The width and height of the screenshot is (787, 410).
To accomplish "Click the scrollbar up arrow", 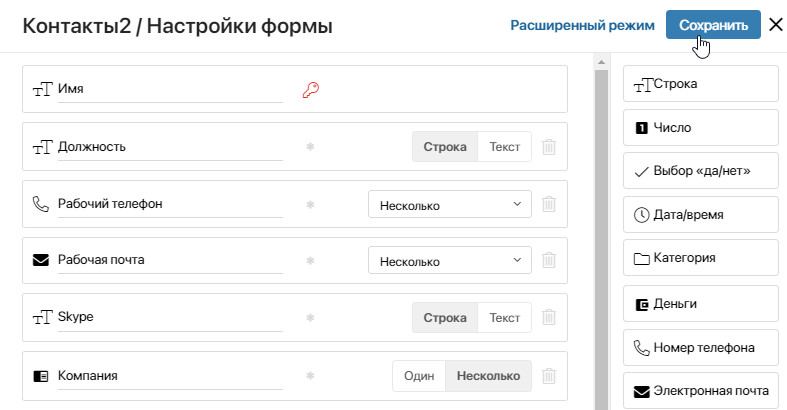I will coord(601,63).
